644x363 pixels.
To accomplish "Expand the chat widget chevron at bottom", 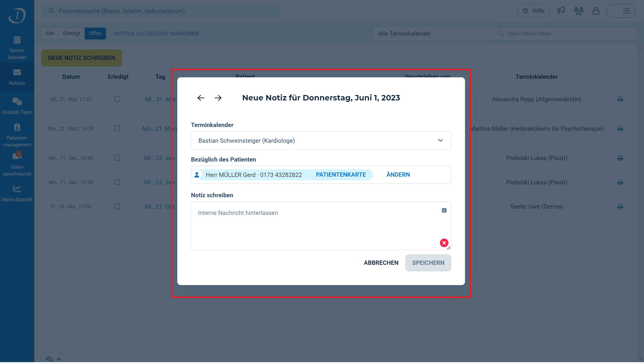I will 59,359.
